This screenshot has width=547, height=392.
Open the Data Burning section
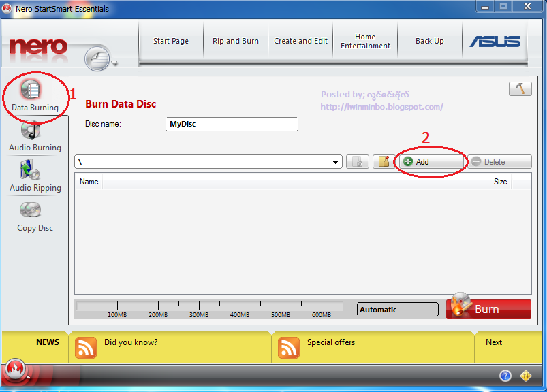click(35, 95)
